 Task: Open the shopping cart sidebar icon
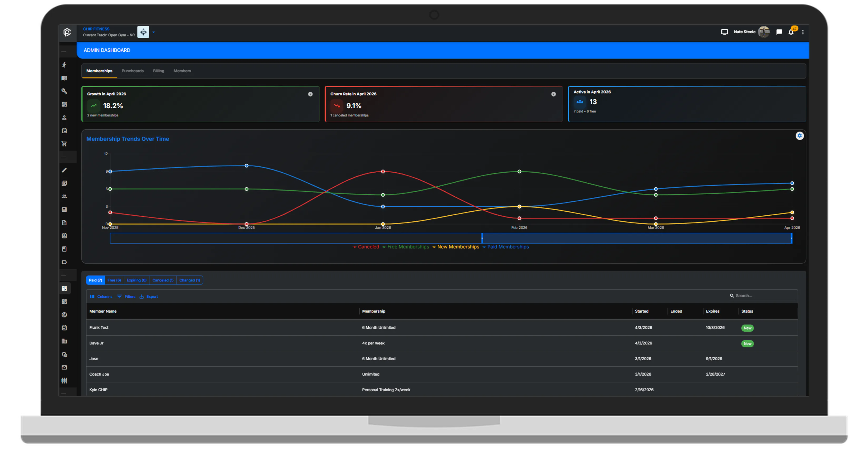coord(64,144)
